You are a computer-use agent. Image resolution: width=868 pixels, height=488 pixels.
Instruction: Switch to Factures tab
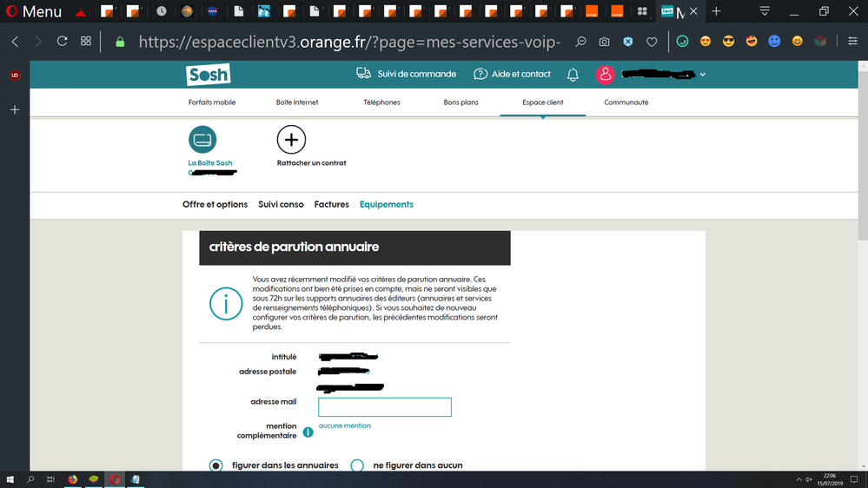[332, 204]
